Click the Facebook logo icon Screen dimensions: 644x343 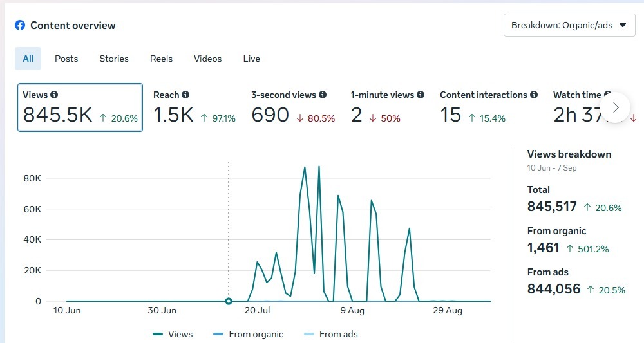point(20,26)
